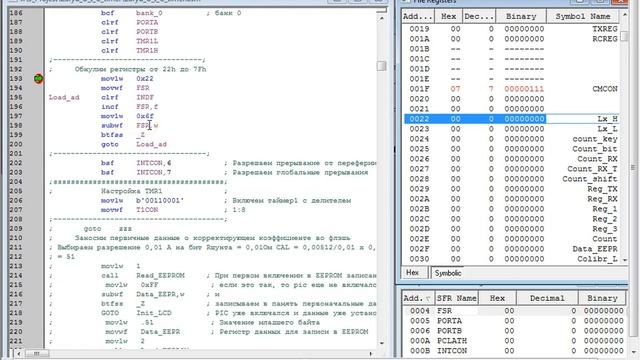Select the highlighted 0022 Lx_H register row
The width and height of the screenshot is (640, 360).
click(511, 119)
